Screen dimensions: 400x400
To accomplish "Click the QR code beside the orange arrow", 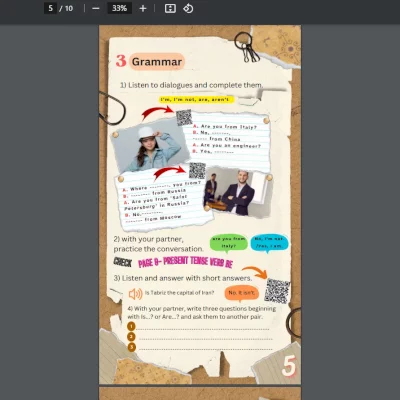I will point(277,291).
